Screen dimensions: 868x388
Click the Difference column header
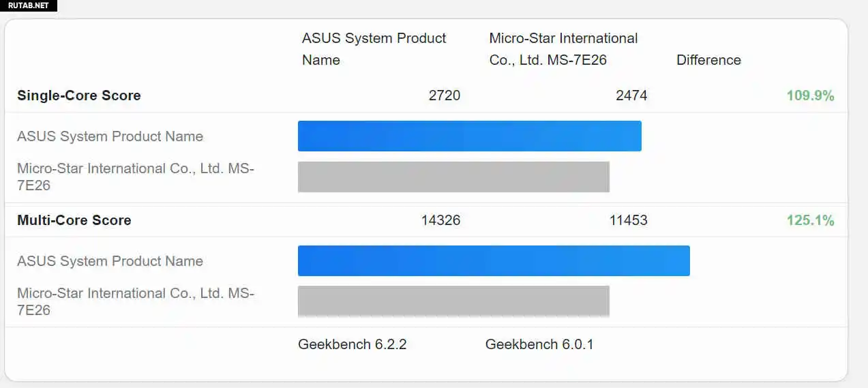[x=708, y=60]
